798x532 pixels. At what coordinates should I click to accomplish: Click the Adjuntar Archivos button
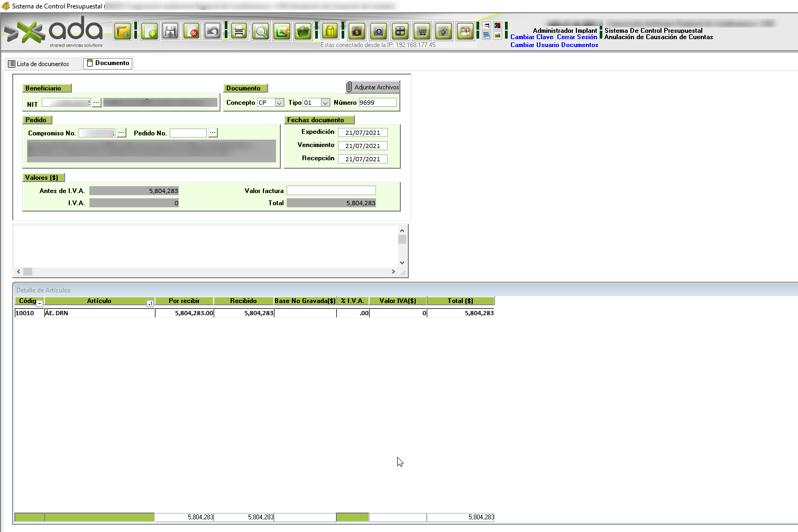coord(373,87)
